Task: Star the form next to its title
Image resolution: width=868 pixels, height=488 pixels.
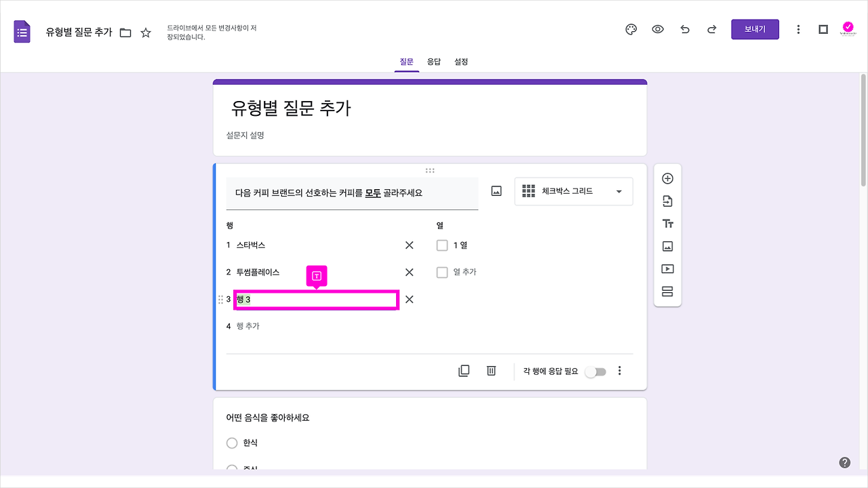Action: coord(145,31)
